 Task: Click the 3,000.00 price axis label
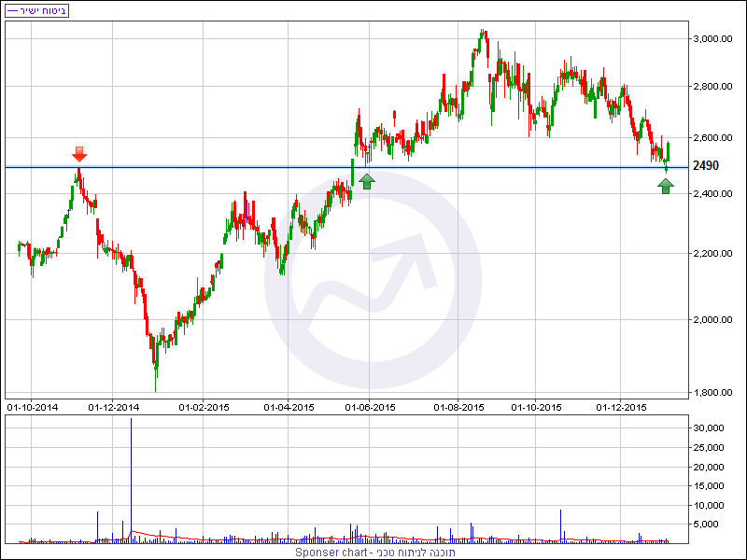coord(711,39)
